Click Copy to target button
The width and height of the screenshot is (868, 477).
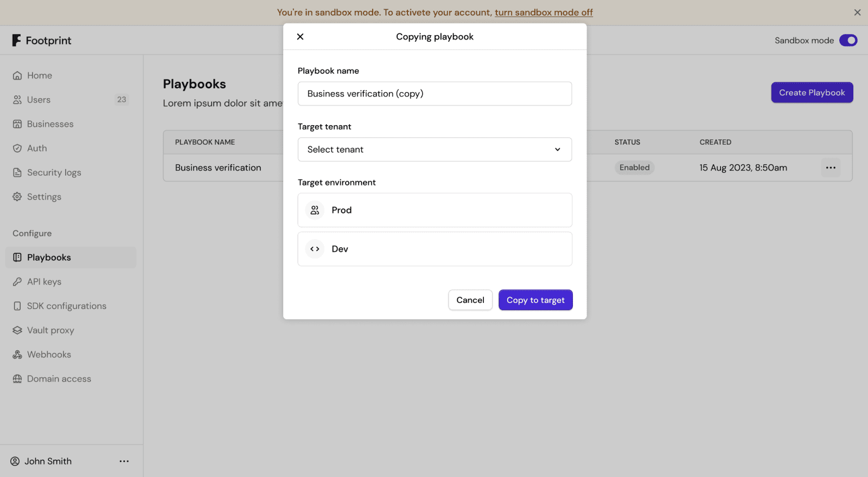click(x=535, y=300)
